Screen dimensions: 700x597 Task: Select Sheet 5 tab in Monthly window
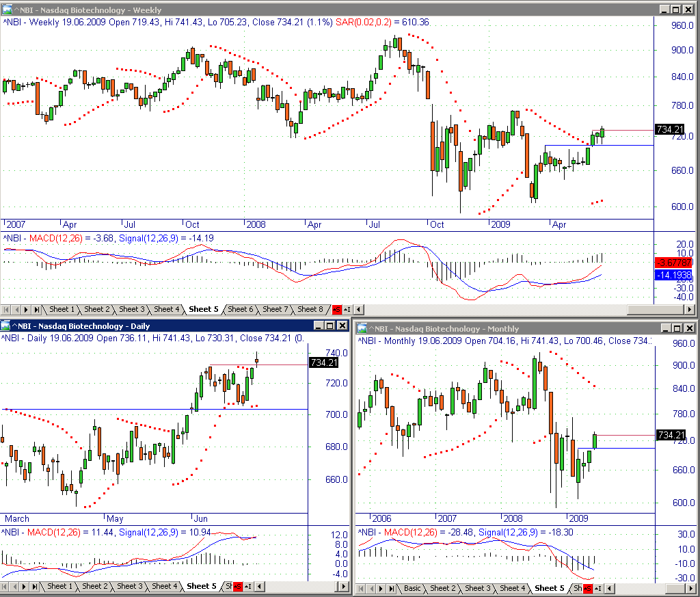[549, 588]
